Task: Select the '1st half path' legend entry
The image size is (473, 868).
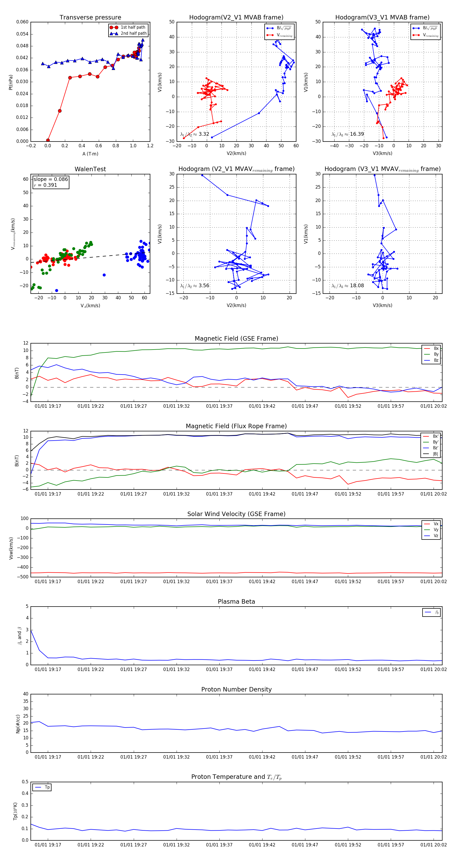Action: coord(128,27)
